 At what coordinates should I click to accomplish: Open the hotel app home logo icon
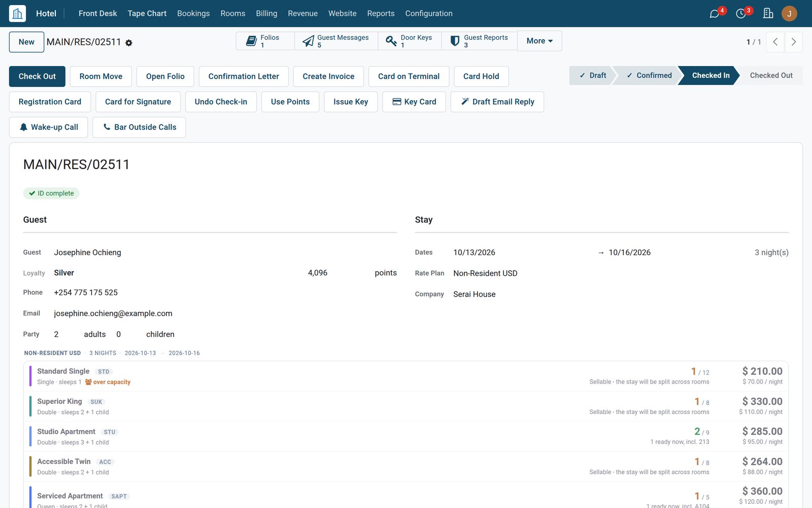tap(17, 13)
